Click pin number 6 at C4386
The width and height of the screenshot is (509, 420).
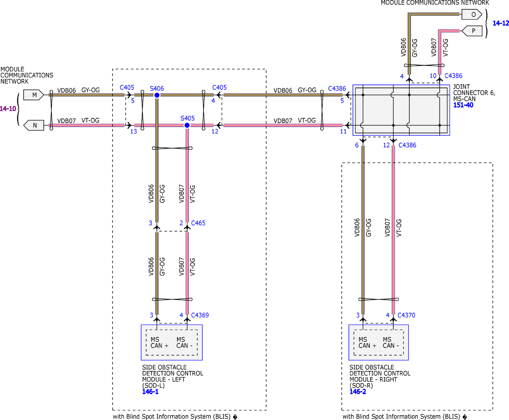(357, 145)
